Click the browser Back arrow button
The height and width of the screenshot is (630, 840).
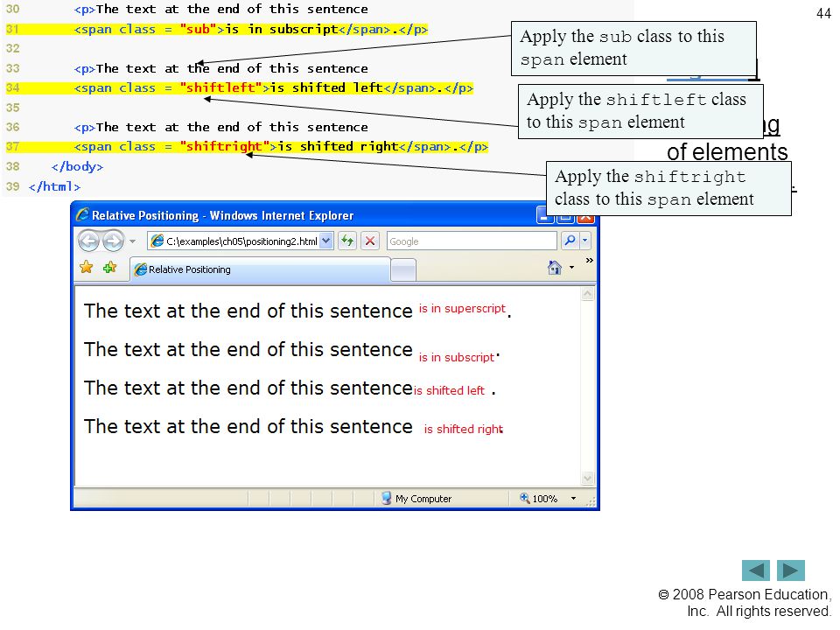pos(89,241)
